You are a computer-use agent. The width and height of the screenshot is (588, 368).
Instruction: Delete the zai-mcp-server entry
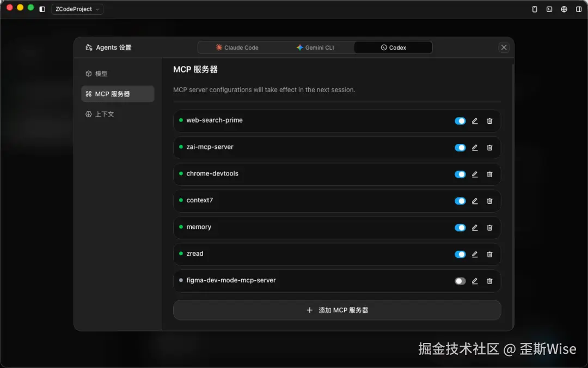[489, 148]
